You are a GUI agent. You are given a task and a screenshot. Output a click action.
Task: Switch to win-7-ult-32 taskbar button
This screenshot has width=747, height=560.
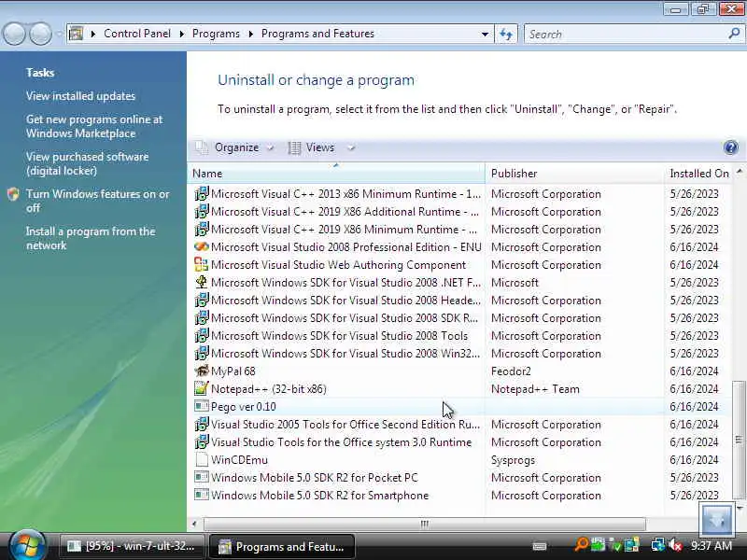click(132, 546)
